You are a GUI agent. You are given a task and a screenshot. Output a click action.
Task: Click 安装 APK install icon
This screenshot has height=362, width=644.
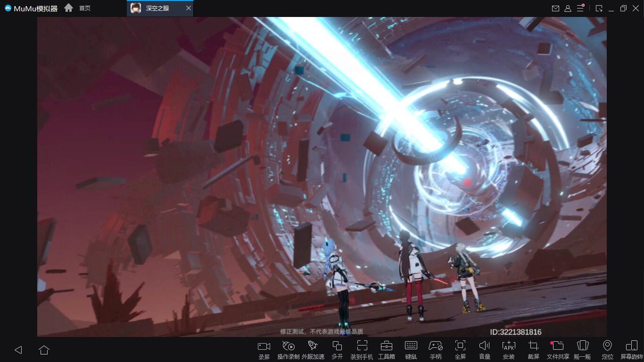(509, 350)
